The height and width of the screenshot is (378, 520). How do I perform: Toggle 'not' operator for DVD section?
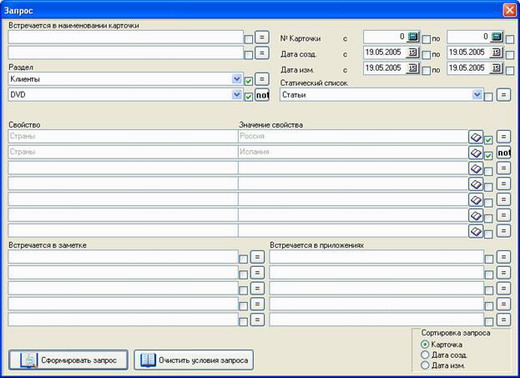pos(262,95)
